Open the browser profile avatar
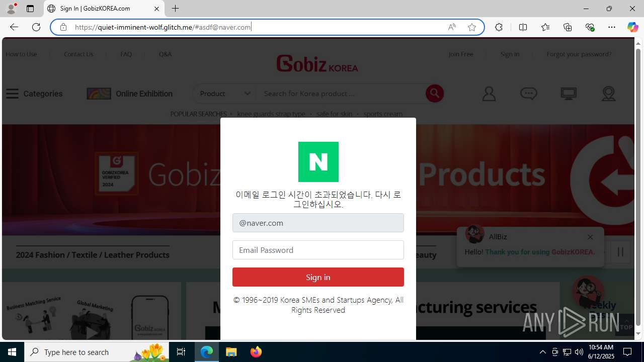 coord(11,9)
